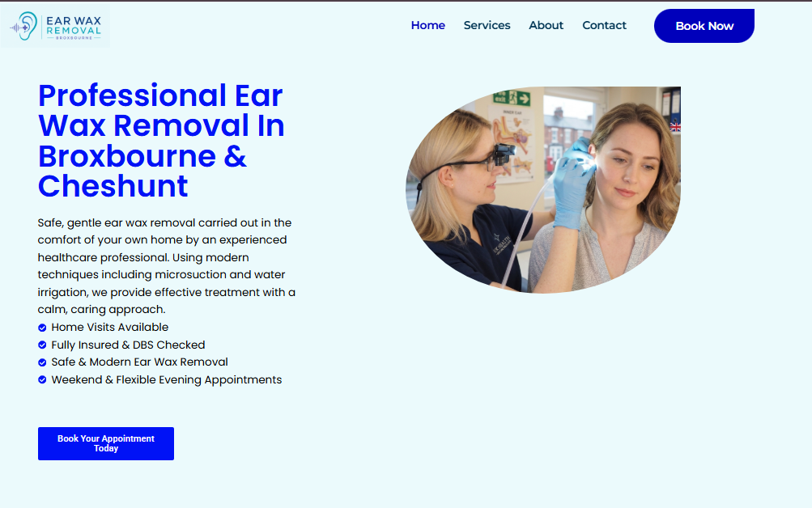
Task: Click checkmark icon beside Fully Insured & DBS Checked
Action: [42, 345]
